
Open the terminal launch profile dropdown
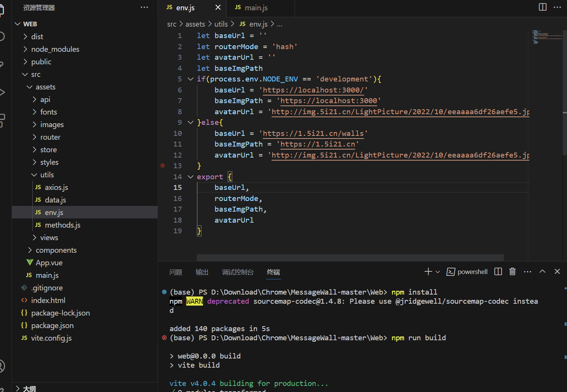point(438,272)
